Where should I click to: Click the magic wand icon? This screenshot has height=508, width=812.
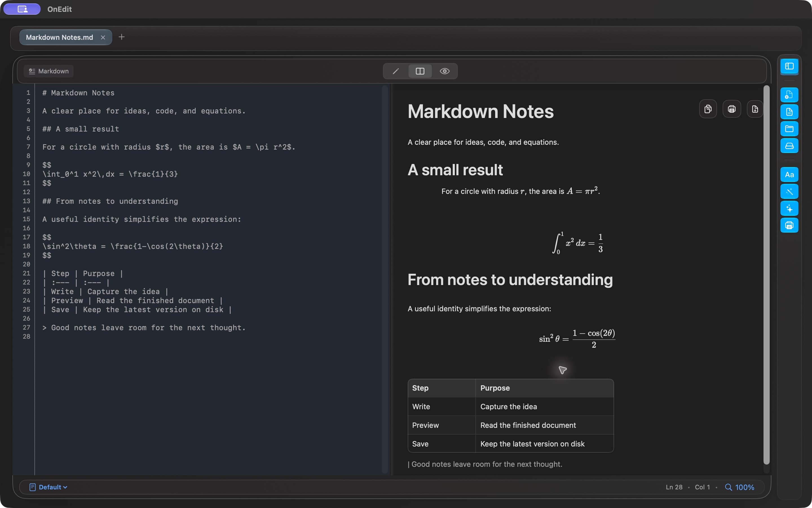[789, 192]
